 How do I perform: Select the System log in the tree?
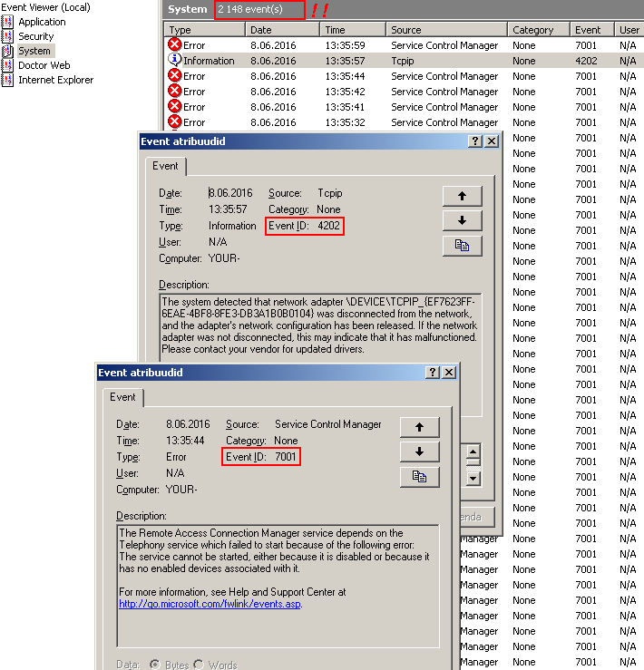click(x=34, y=51)
